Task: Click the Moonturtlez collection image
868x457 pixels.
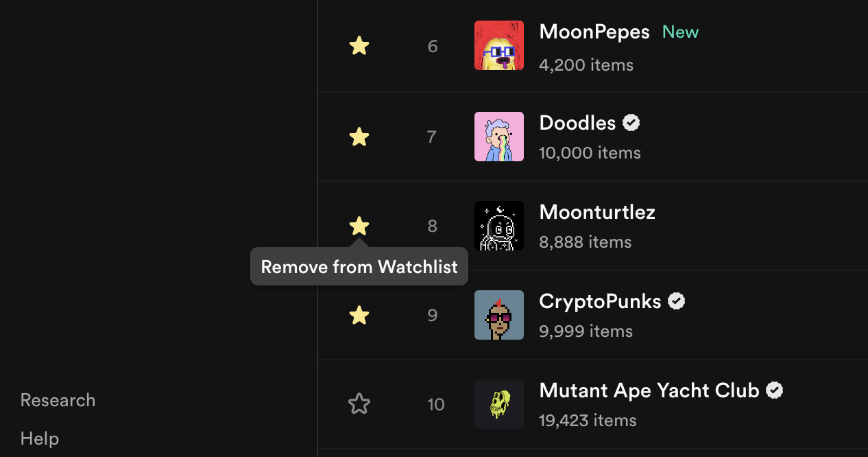Action: pos(498,225)
